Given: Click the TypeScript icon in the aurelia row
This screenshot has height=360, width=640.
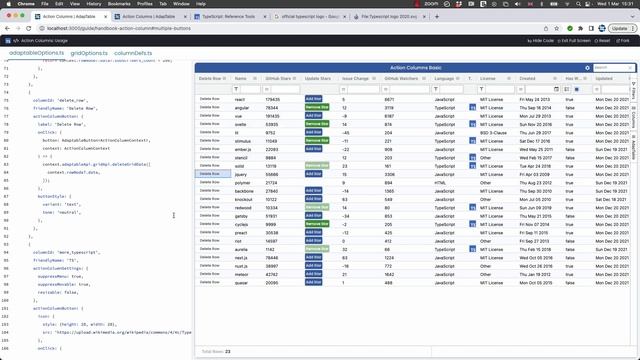Looking at the screenshot, I should (x=473, y=249).
